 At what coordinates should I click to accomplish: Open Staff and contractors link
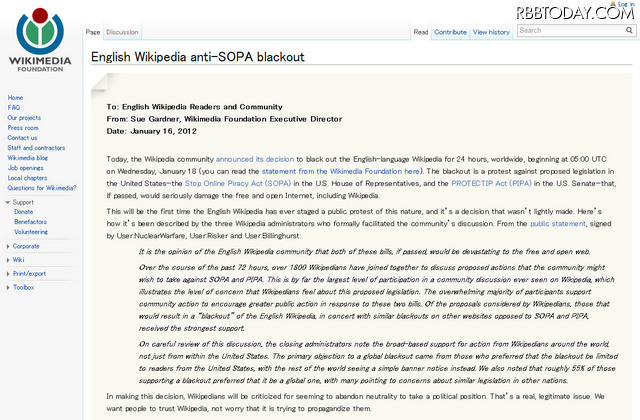click(36, 148)
